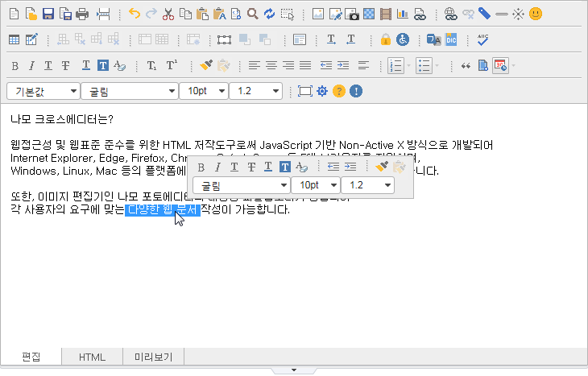Open the 10pt font size dropdown in main toolbar

204,91
